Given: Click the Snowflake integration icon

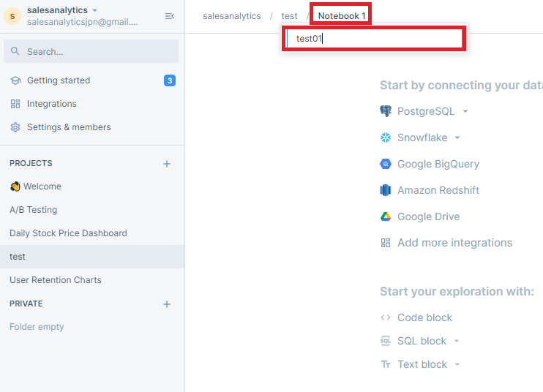Looking at the screenshot, I should pyautogui.click(x=386, y=137).
